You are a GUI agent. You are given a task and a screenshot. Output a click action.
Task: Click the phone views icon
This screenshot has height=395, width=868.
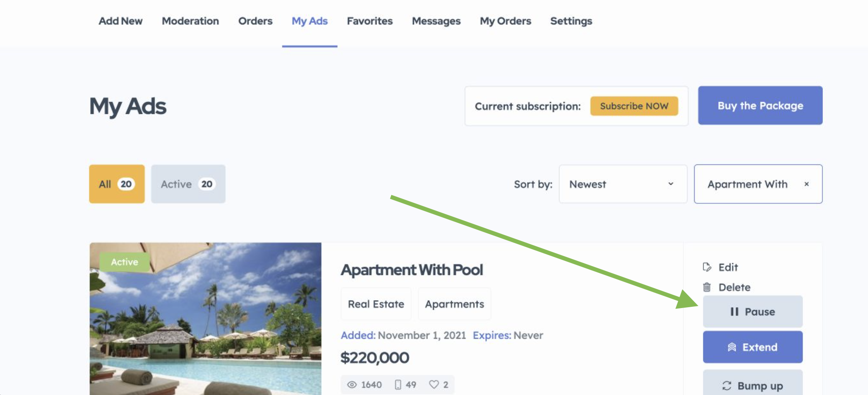(x=398, y=385)
